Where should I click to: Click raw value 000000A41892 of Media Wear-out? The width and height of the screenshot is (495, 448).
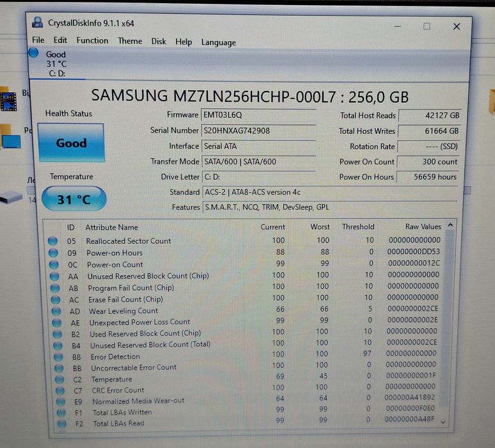click(x=410, y=397)
